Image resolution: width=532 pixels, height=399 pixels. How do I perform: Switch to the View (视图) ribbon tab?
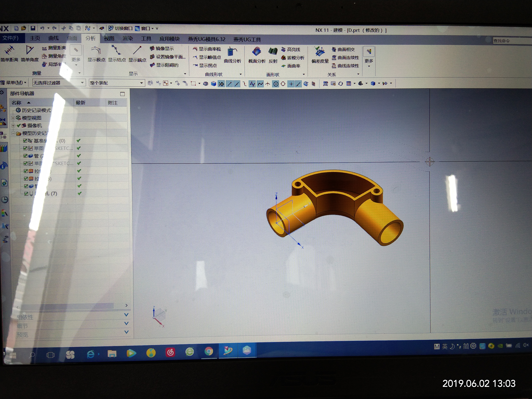pos(109,38)
